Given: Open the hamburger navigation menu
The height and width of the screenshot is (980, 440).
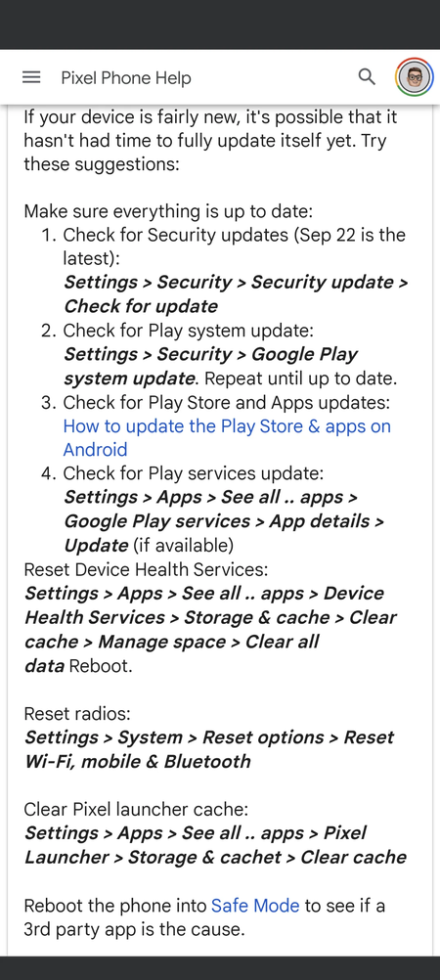Looking at the screenshot, I should coord(31,77).
